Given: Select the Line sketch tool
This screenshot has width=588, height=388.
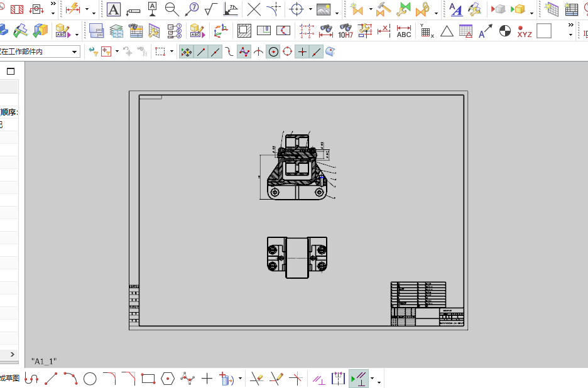Looking at the screenshot, I should click(x=51, y=379).
